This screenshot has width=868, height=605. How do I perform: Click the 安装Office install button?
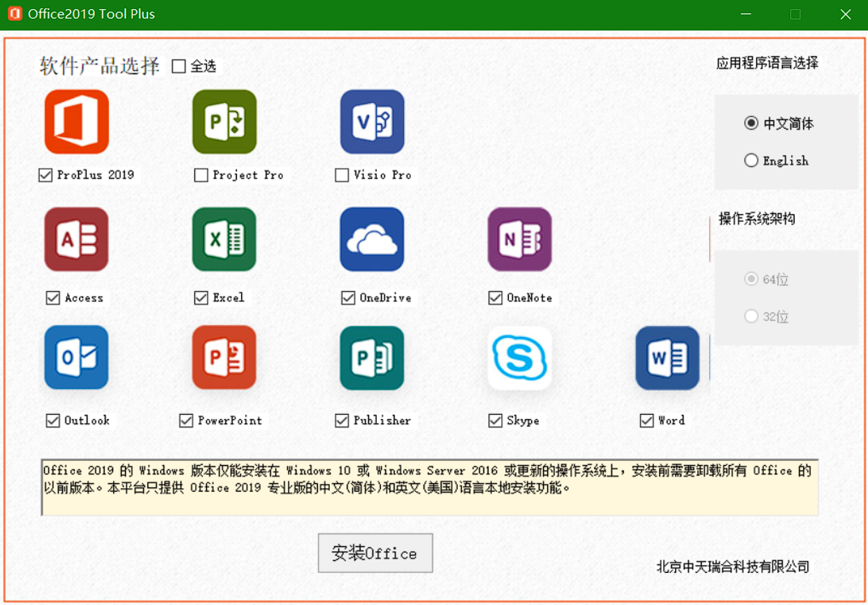[x=375, y=553]
